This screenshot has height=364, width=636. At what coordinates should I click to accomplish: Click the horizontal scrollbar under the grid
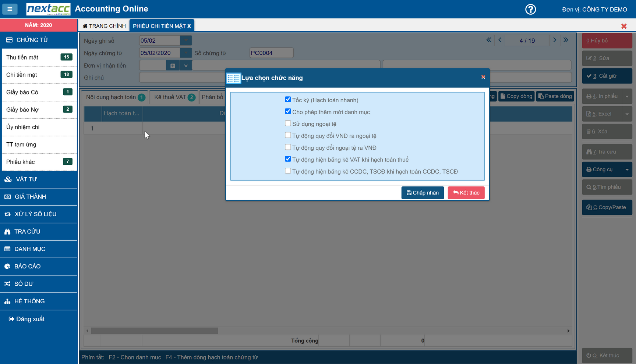(x=155, y=331)
